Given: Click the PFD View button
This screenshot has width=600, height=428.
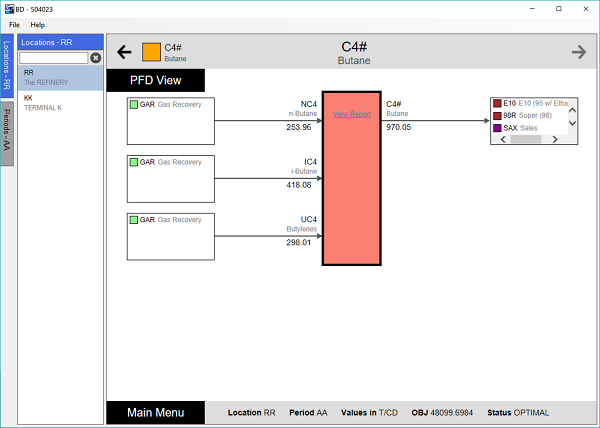Looking at the screenshot, I should 155,81.
